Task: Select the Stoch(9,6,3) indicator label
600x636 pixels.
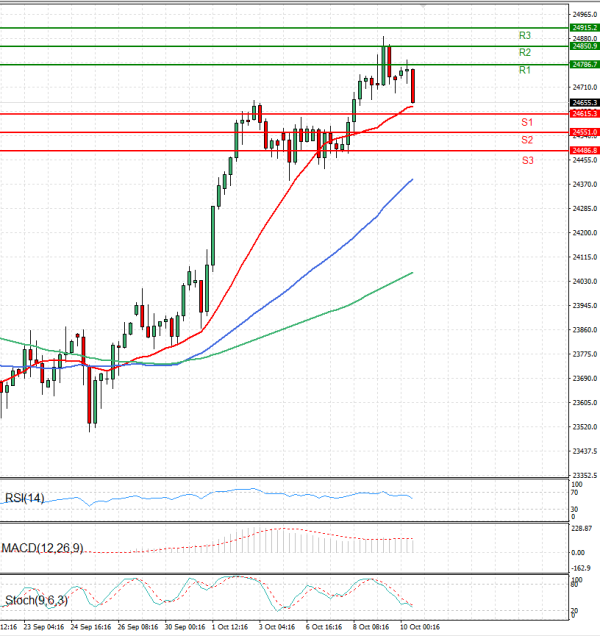Action: coord(33,601)
